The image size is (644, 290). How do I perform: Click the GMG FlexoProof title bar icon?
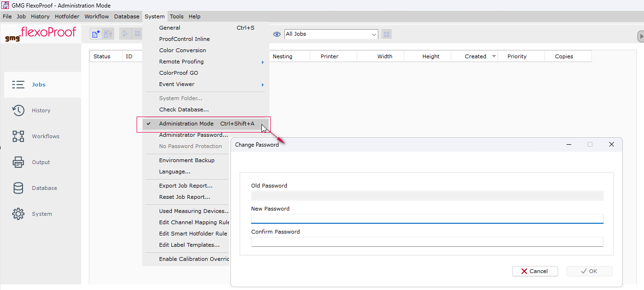(x=6, y=5)
